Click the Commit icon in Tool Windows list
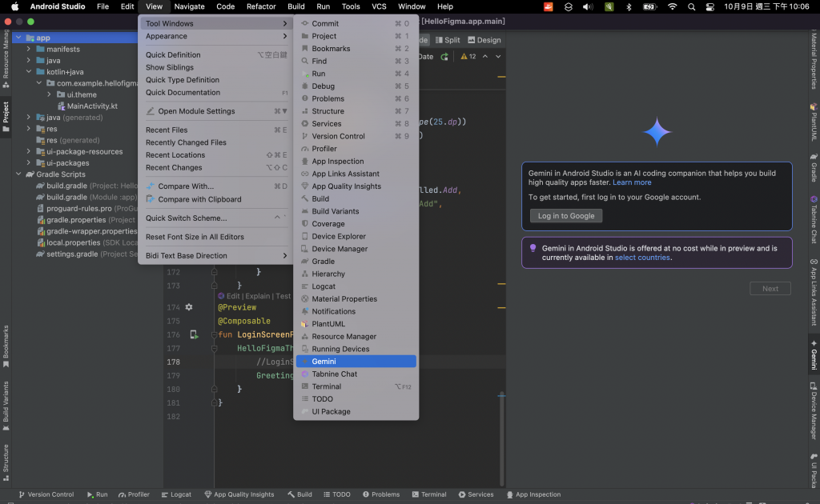Screen dimensions: 820x504 pos(305,23)
